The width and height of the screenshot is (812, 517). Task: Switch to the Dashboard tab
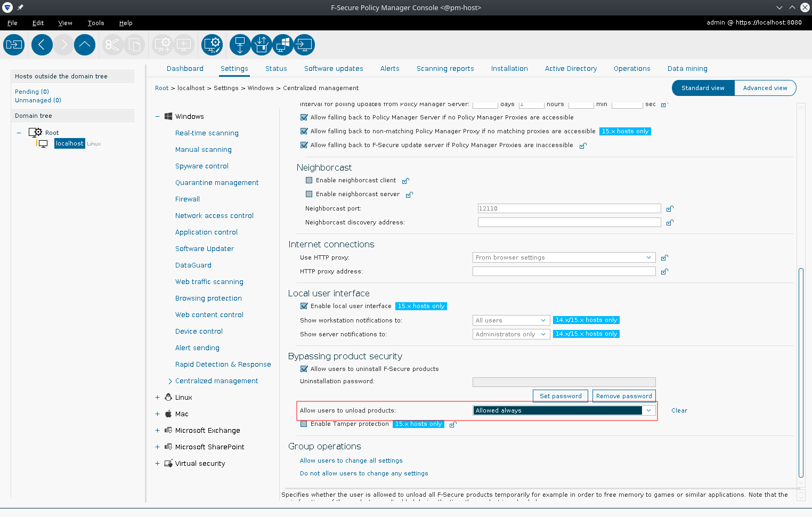(x=185, y=68)
